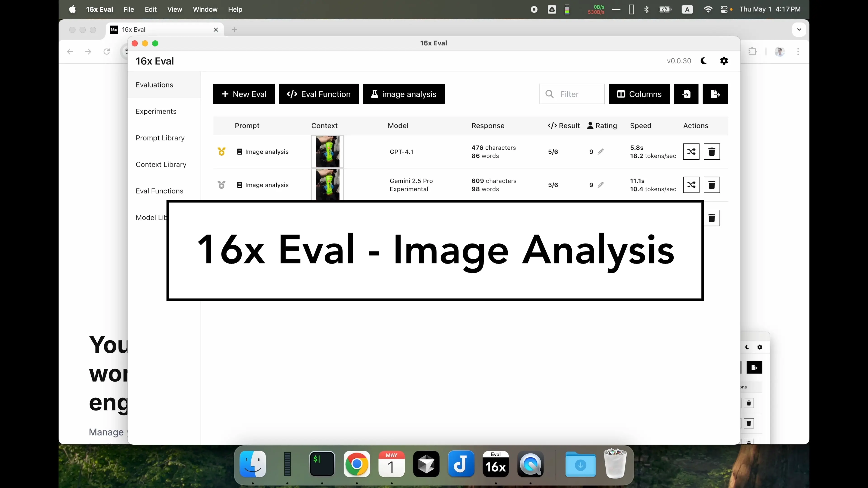Click the Response column header
Image resolution: width=868 pixels, height=488 pixels.
click(x=488, y=126)
